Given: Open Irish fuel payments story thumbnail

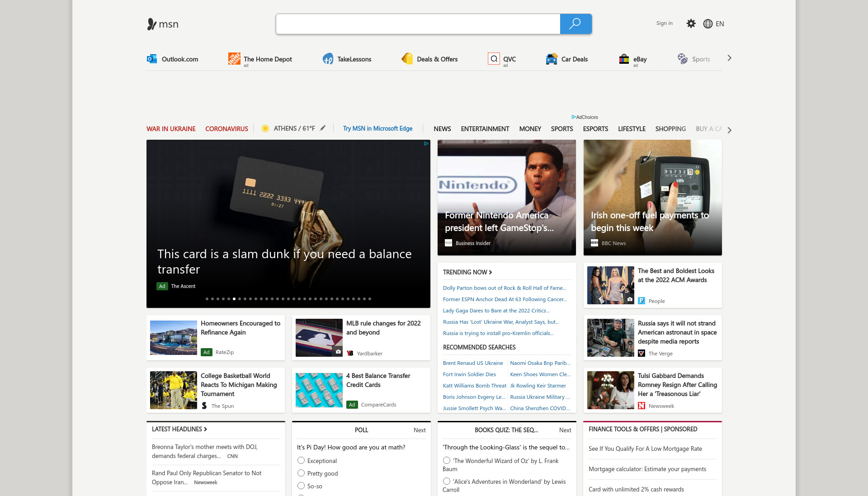Looking at the screenshot, I should [x=652, y=198].
